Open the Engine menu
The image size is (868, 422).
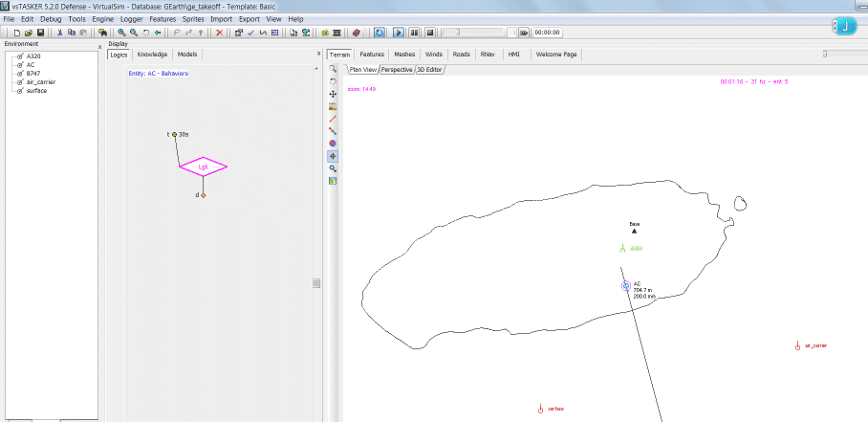click(103, 19)
